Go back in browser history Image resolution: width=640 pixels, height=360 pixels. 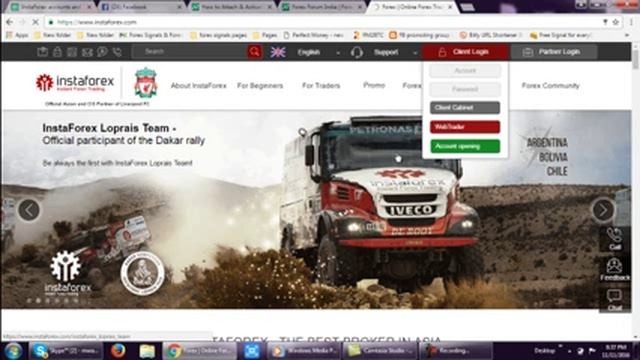click(10, 22)
